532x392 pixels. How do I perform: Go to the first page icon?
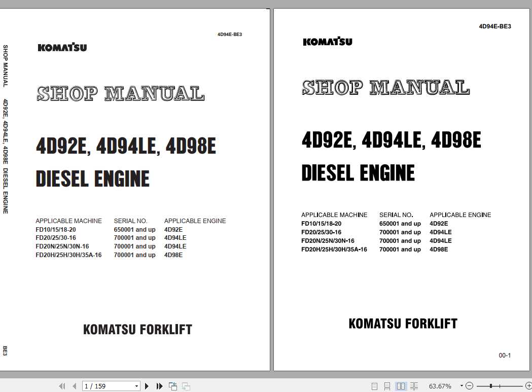(62, 386)
